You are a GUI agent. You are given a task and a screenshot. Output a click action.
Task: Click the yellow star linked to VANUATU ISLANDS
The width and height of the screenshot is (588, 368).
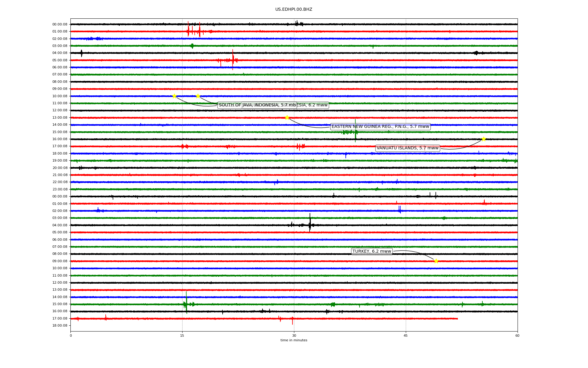click(484, 139)
